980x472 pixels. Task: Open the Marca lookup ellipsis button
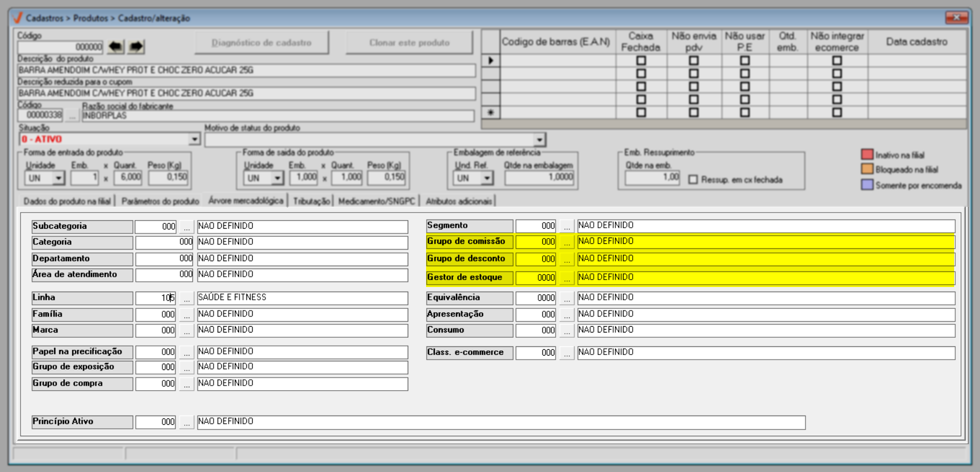tap(186, 331)
